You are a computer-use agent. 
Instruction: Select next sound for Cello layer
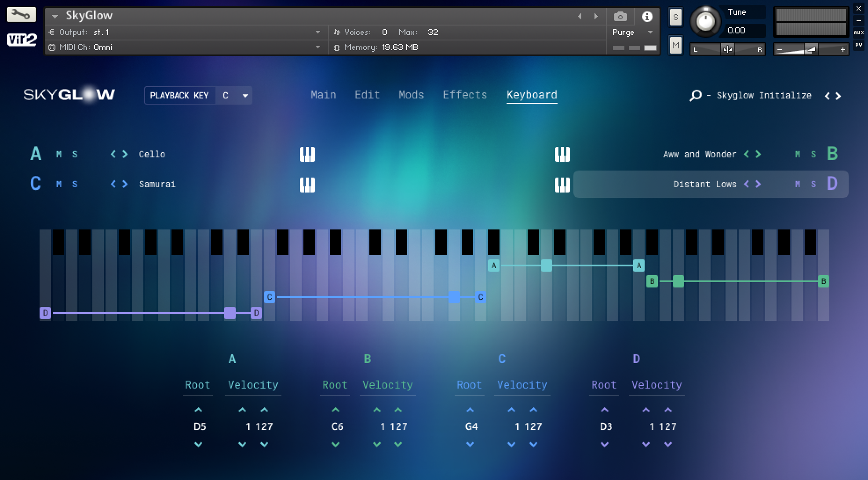tap(125, 154)
